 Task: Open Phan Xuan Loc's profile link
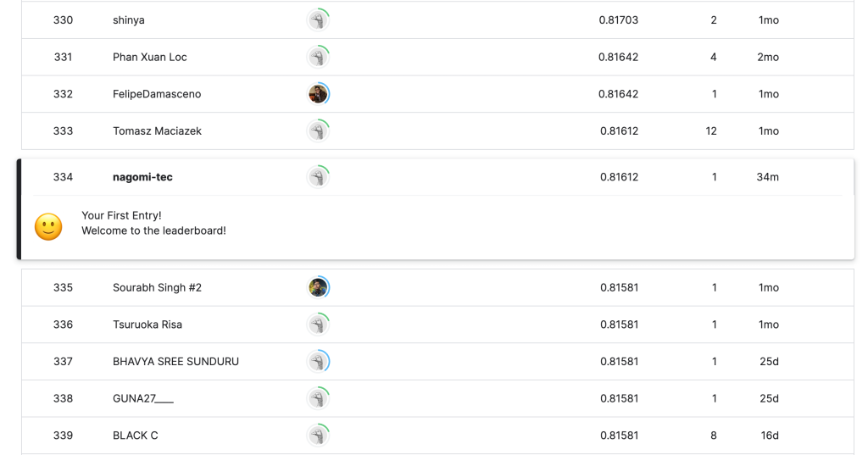pos(150,57)
